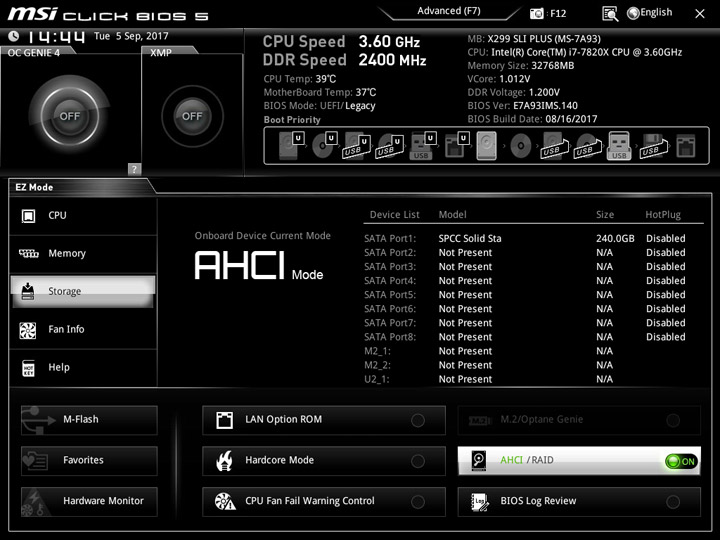Select legacy CD/DVD boot icon

point(521,146)
